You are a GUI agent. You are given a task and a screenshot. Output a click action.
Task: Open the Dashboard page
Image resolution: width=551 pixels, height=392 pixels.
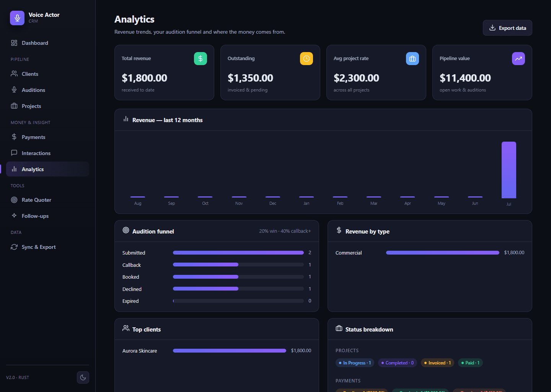(47, 43)
